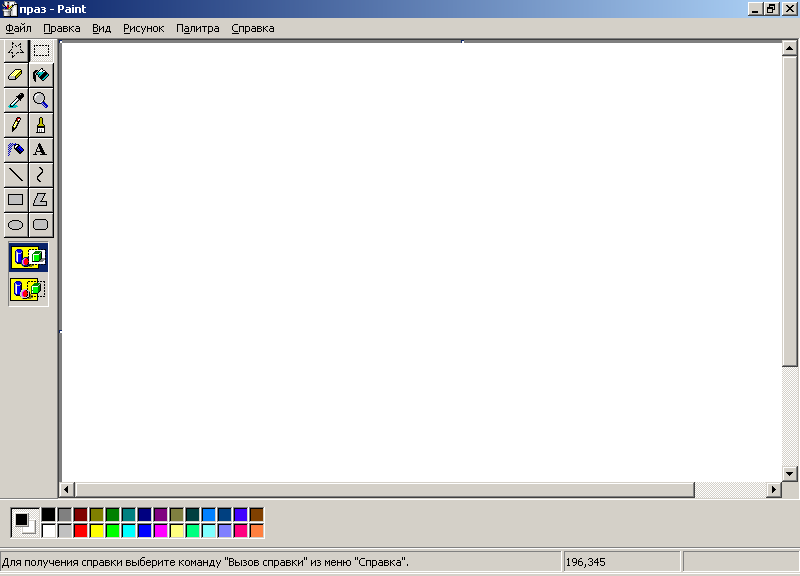This screenshot has height=576, width=800.
Task: Click the vertical scrollbar down arrow
Action: [789, 474]
